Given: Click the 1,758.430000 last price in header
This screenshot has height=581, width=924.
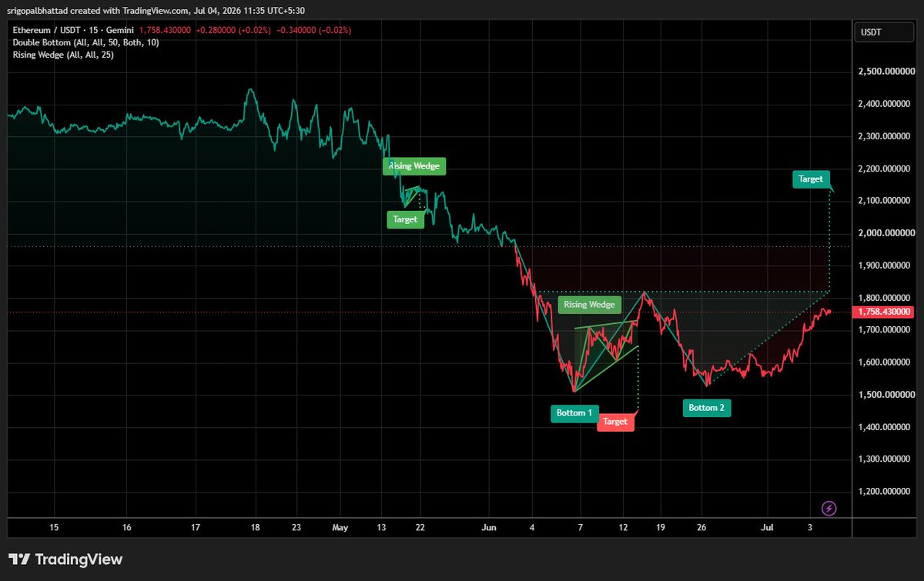Looking at the screenshot, I should [165, 30].
